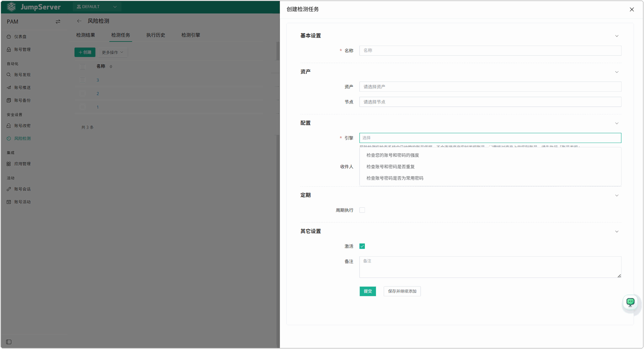Collapse the sidebar with bottom panel icon

pos(9,342)
